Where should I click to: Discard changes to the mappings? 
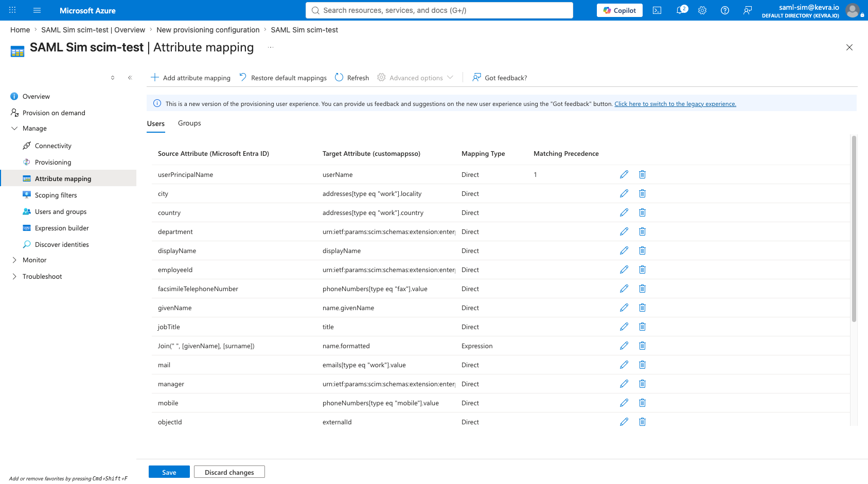pos(229,472)
